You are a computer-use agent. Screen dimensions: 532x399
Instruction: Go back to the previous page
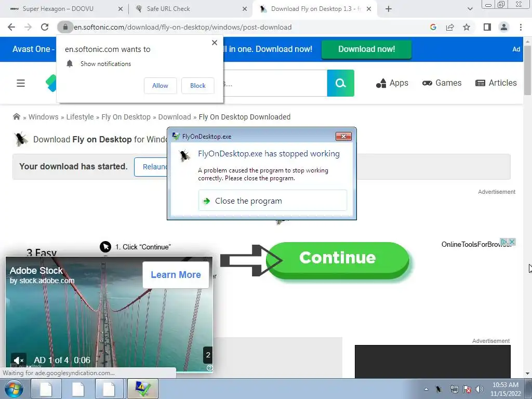(11, 27)
